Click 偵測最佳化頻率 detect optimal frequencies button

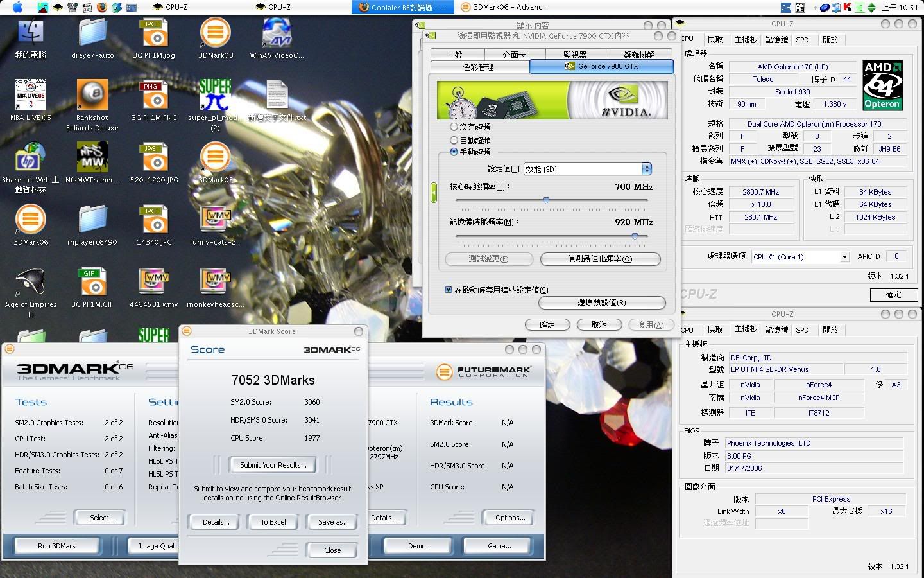click(x=600, y=259)
